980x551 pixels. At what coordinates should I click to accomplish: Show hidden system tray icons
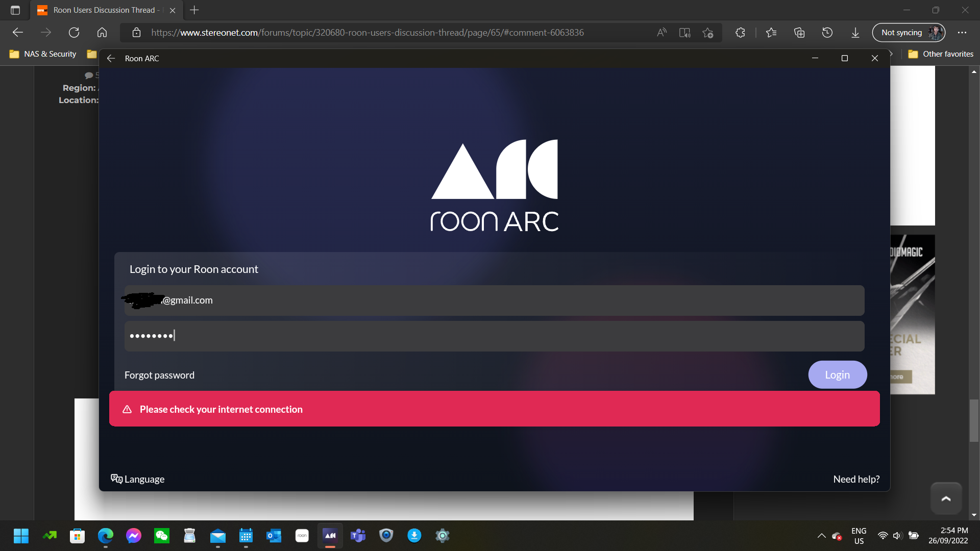click(x=821, y=536)
